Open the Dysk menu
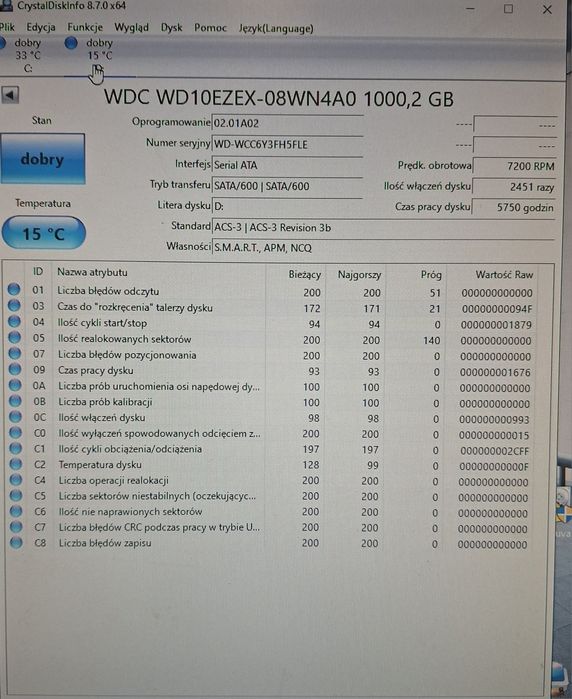Image resolution: width=572 pixels, height=699 pixels. tap(172, 28)
